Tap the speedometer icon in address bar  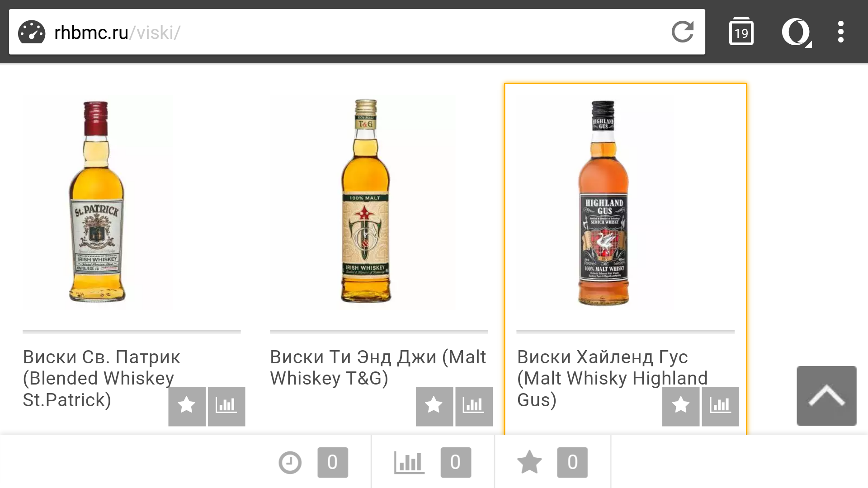pos(32,32)
